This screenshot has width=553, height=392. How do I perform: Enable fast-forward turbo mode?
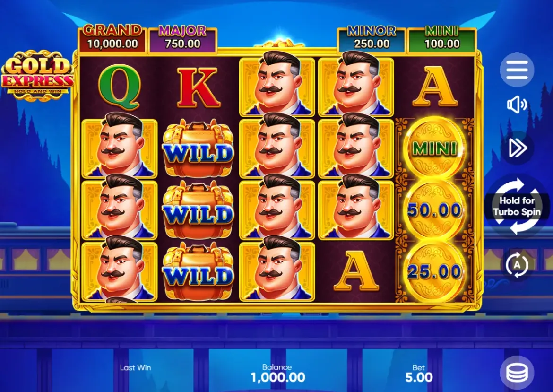tap(518, 148)
